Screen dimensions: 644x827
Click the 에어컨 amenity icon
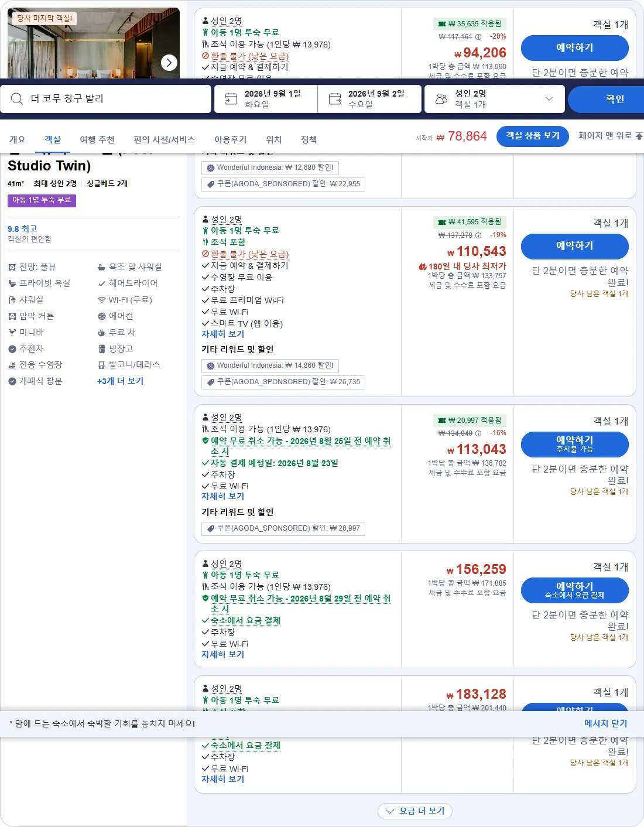pyautogui.click(x=102, y=316)
